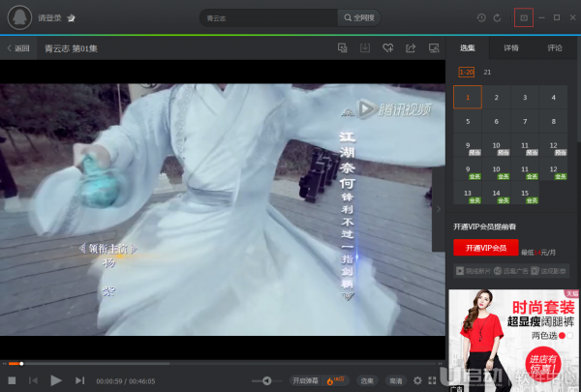Play episode 5
The height and width of the screenshot is (392, 581).
pyautogui.click(x=468, y=121)
